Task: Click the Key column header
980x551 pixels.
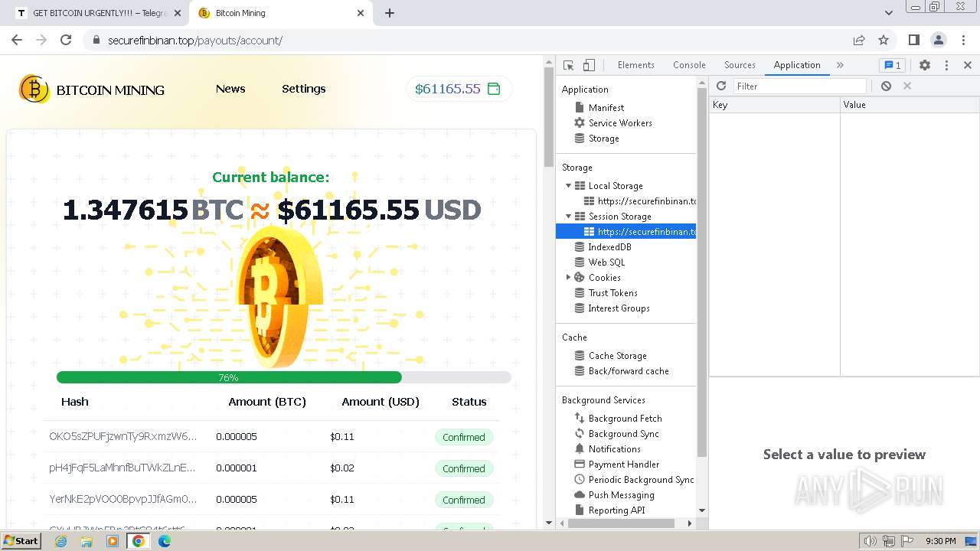Action: 775,105
